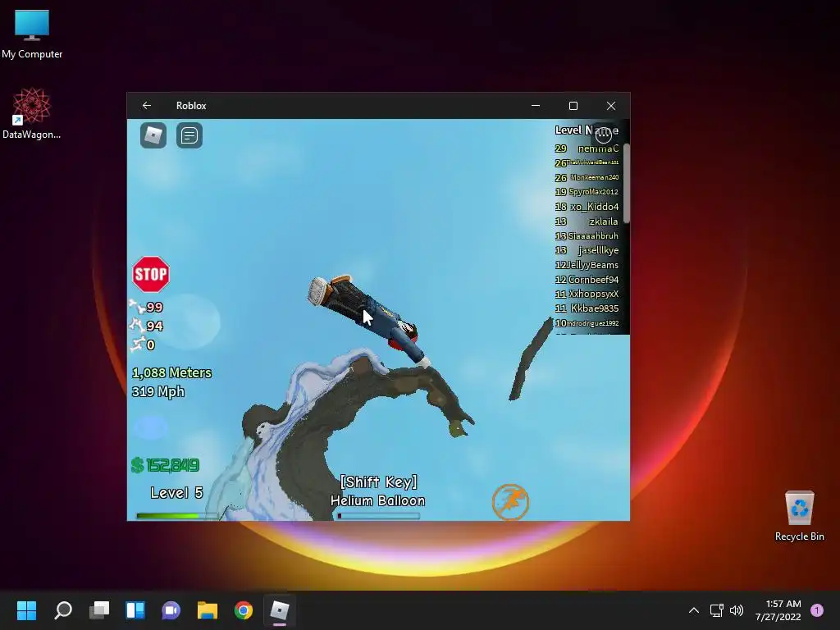Open the network status tray icon
Image resolution: width=840 pixels, height=630 pixels.
pyautogui.click(x=716, y=610)
